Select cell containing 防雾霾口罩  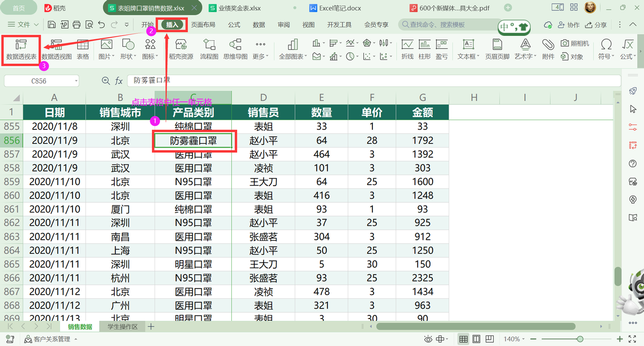point(193,141)
